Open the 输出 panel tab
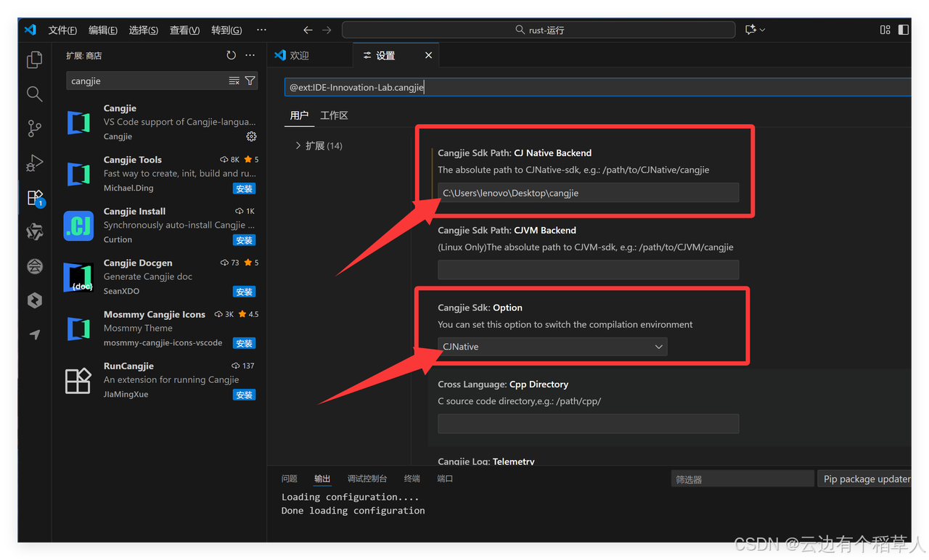Image resolution: width=929 pixels, height=560 pixels. coord(322,479)
